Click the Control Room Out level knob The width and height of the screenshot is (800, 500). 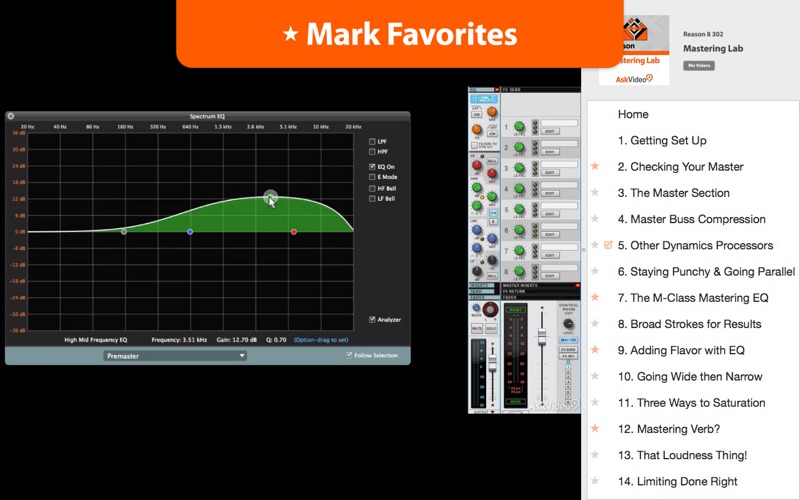(568, 323)
